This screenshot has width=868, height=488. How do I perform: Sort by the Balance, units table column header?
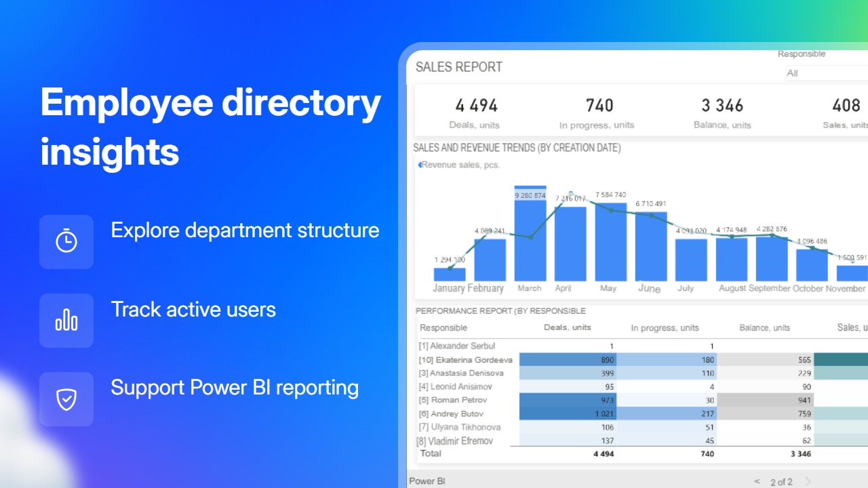pos(765,328)
